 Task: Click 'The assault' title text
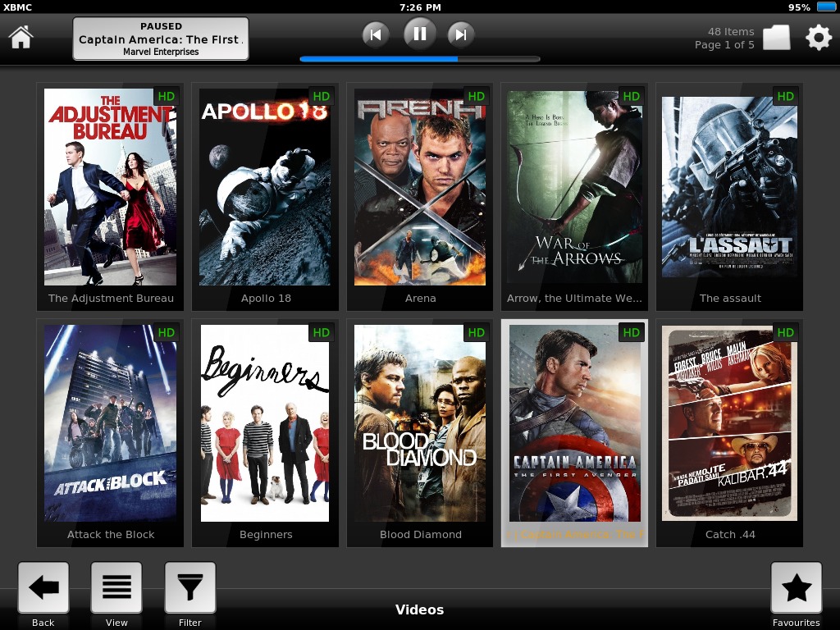730,299
